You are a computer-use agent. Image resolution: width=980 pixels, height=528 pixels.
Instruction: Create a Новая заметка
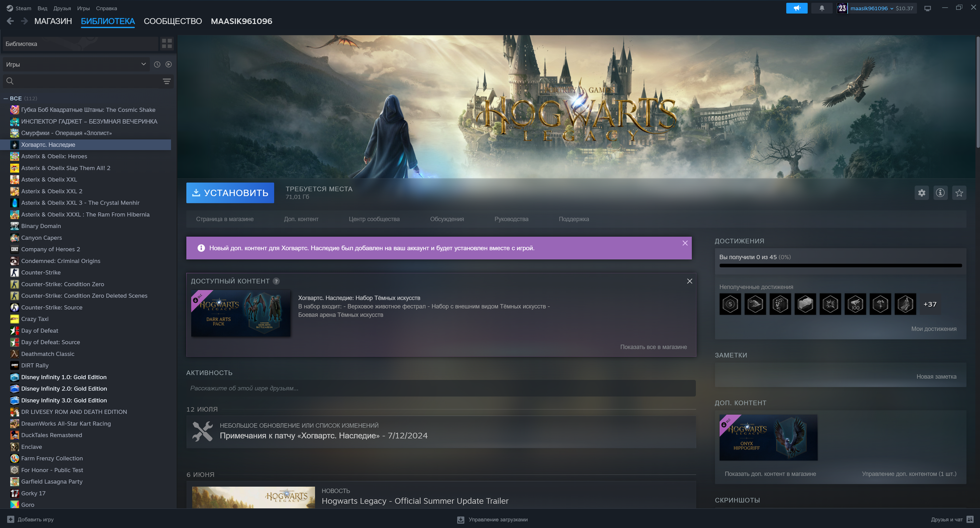[936, 377]
